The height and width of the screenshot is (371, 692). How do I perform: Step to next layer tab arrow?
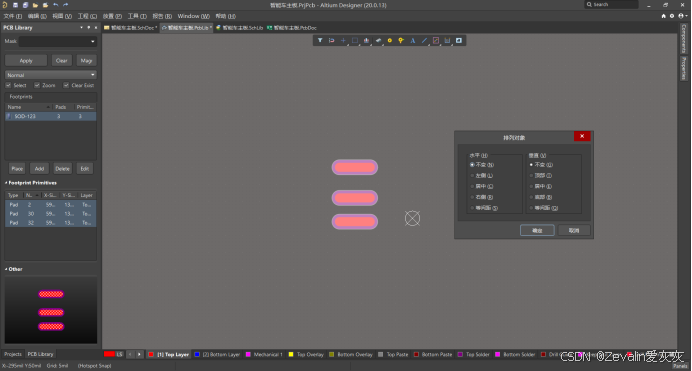[x=139, y=354]
